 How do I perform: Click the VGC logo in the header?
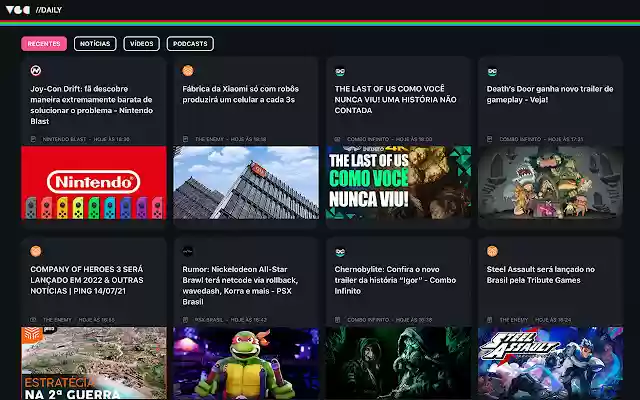click(x=18, y=10)
